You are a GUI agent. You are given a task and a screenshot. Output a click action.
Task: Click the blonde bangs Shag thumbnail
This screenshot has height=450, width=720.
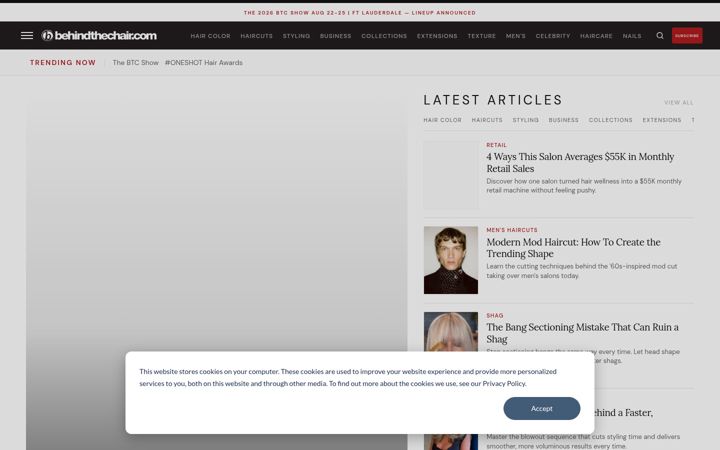pyautogui.click(x=450, y=332)
